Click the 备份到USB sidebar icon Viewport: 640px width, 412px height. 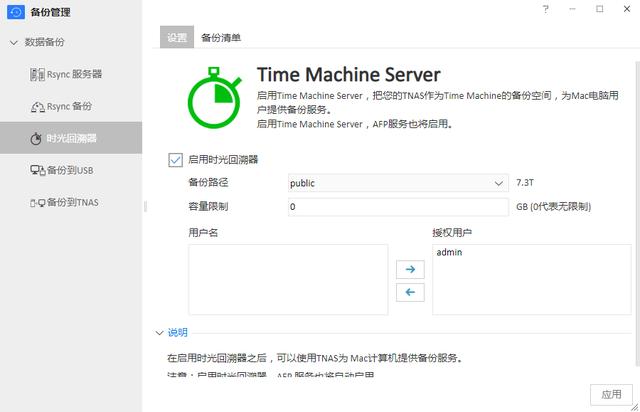37,170
